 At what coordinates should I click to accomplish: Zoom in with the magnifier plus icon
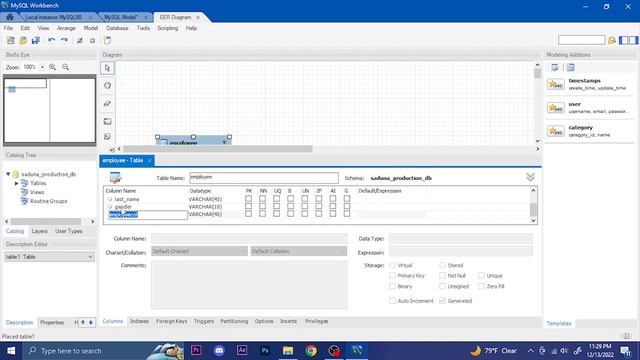point(53,67)
